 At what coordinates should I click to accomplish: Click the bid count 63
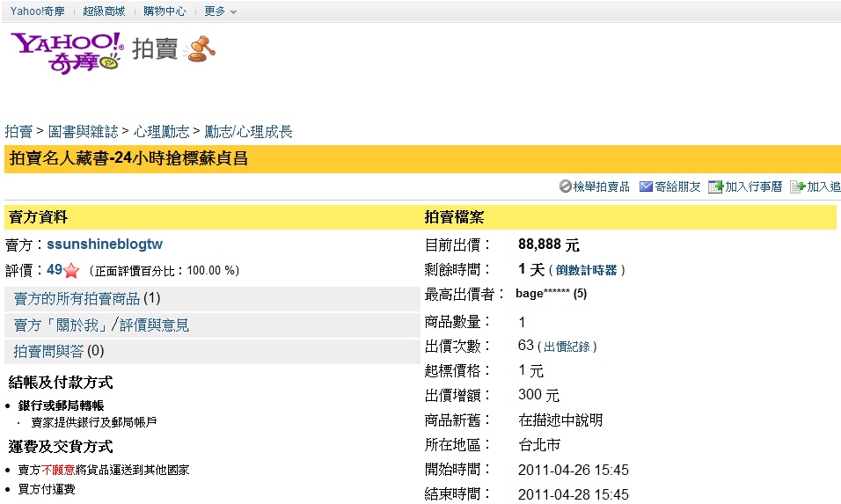coord(526,346)
